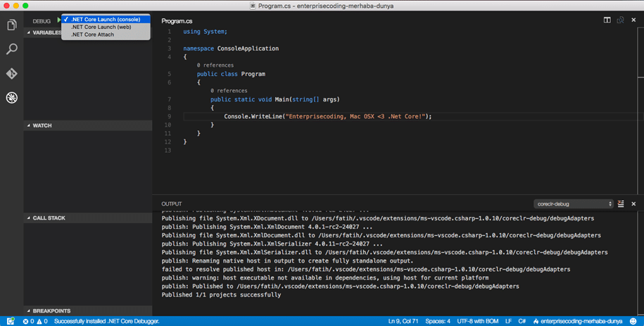The image size is (644, 326).
Task: Click '0 references' above class Program
Action: 215,65
